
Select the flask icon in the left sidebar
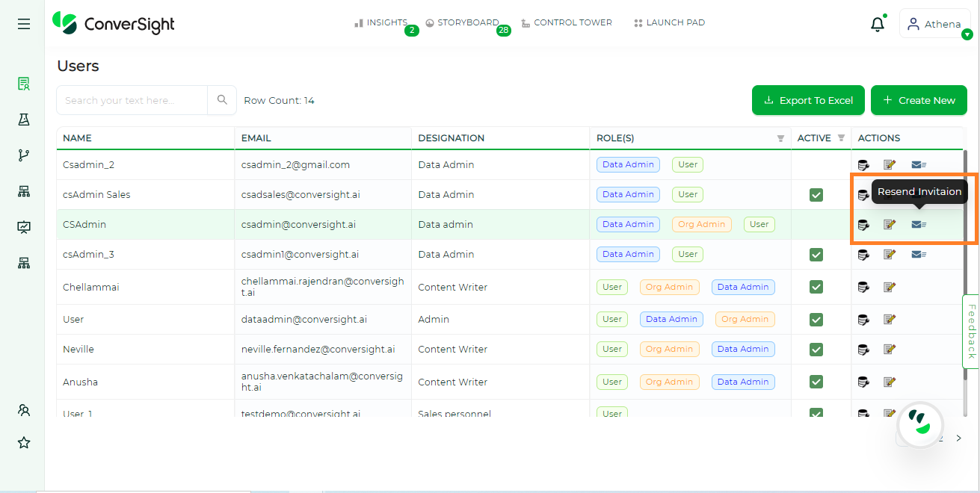23,120
